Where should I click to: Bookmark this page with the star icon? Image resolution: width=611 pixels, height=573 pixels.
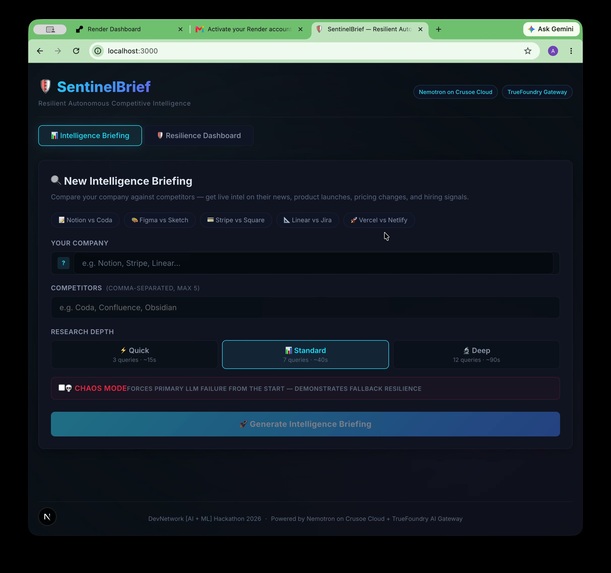click(528, 51)
